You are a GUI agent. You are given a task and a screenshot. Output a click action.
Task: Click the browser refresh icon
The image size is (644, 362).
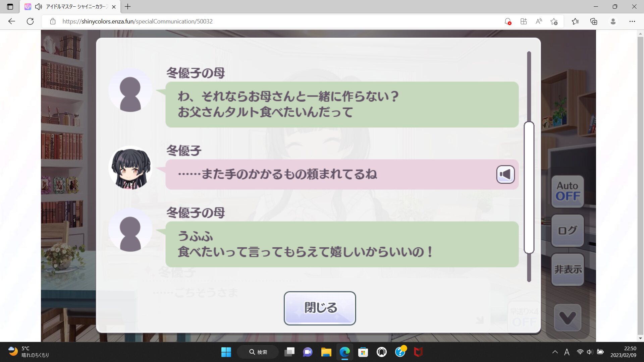(30, 21)
